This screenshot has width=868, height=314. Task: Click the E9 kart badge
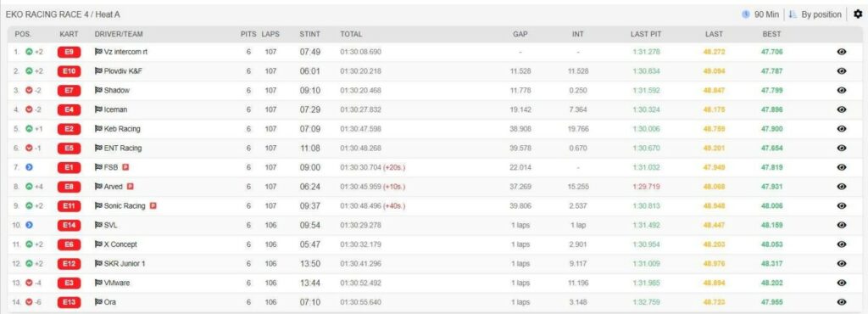click(70, 52)
